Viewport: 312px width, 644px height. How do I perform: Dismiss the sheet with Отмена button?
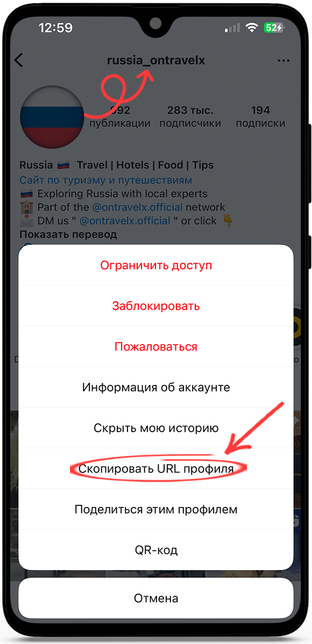(156, 598)
